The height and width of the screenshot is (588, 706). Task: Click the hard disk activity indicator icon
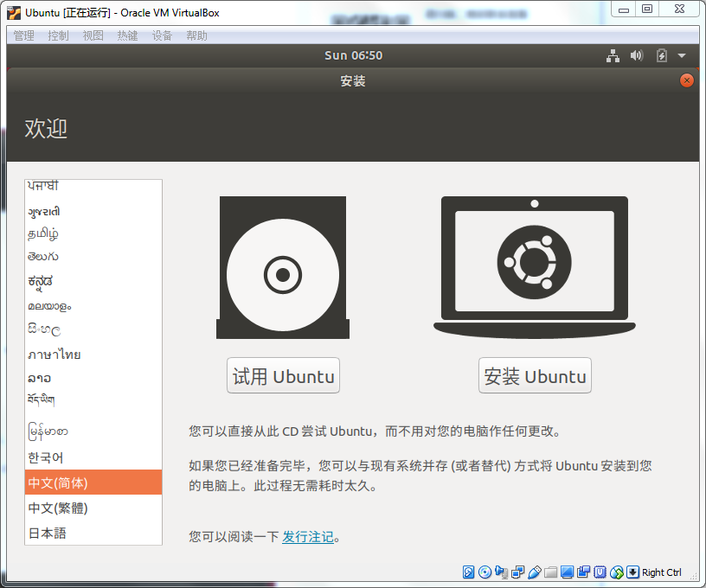(468, 572)
